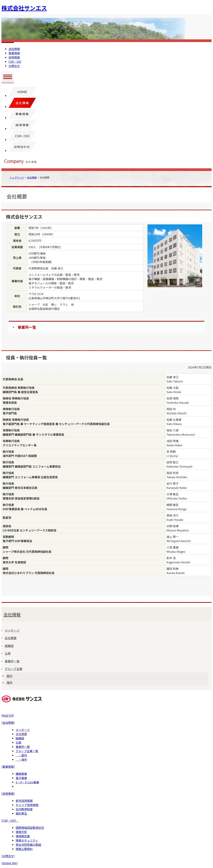The height and width of the screenshot is (868, 213).
Task: Click the footer 情報セキュリティ link
Action: 27,841
